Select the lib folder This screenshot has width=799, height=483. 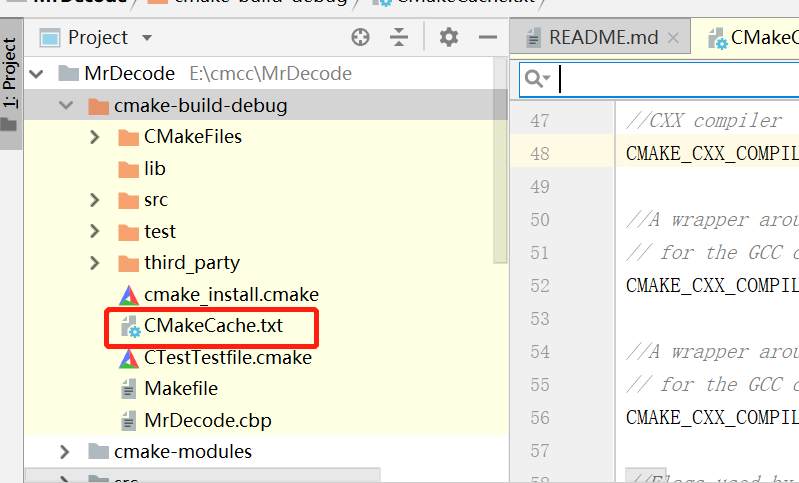155,169
